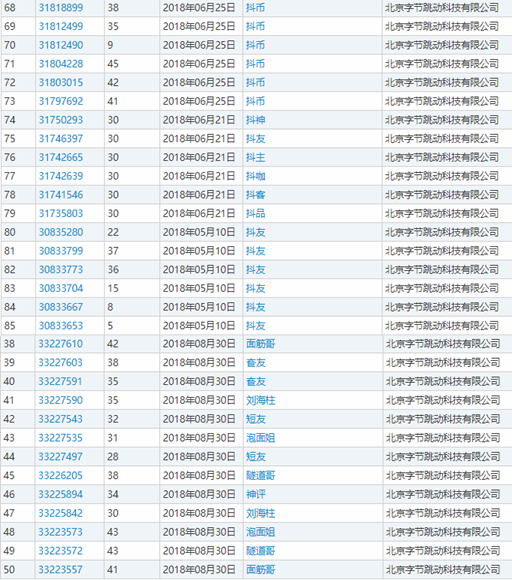Open application number 31818899 link
512x580 pixels.
(61, 8)
